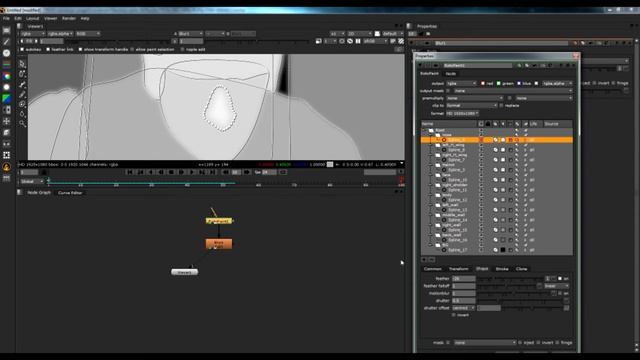Toggle the ripple edit checkbox
Screen dimensions: 640x360
click(x=182, y=49)
